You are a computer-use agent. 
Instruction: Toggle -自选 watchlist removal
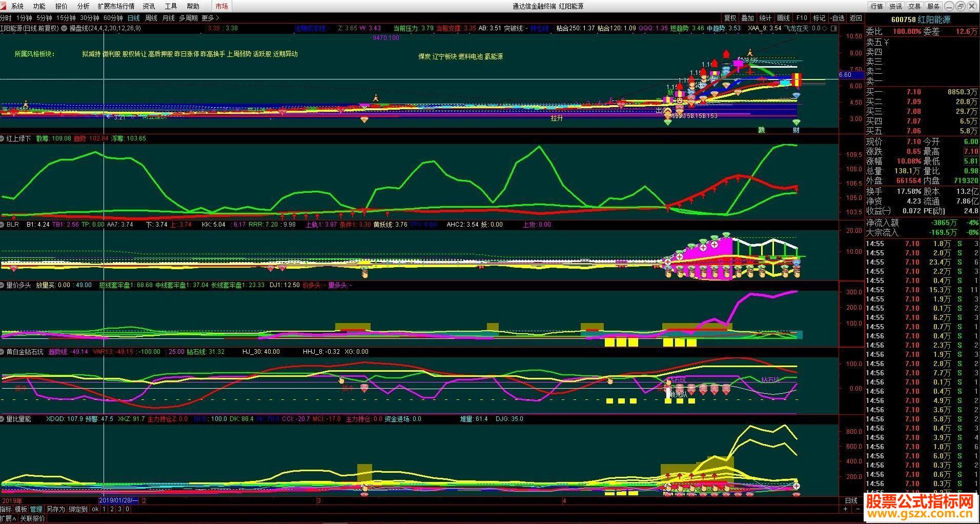(838, 18)
